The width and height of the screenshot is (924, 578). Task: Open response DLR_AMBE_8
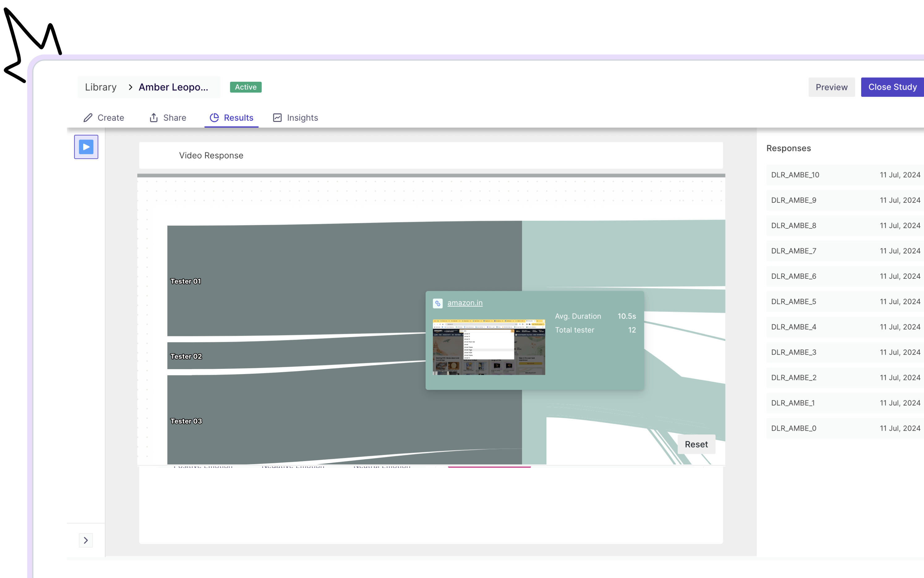[x=845, y=226]
